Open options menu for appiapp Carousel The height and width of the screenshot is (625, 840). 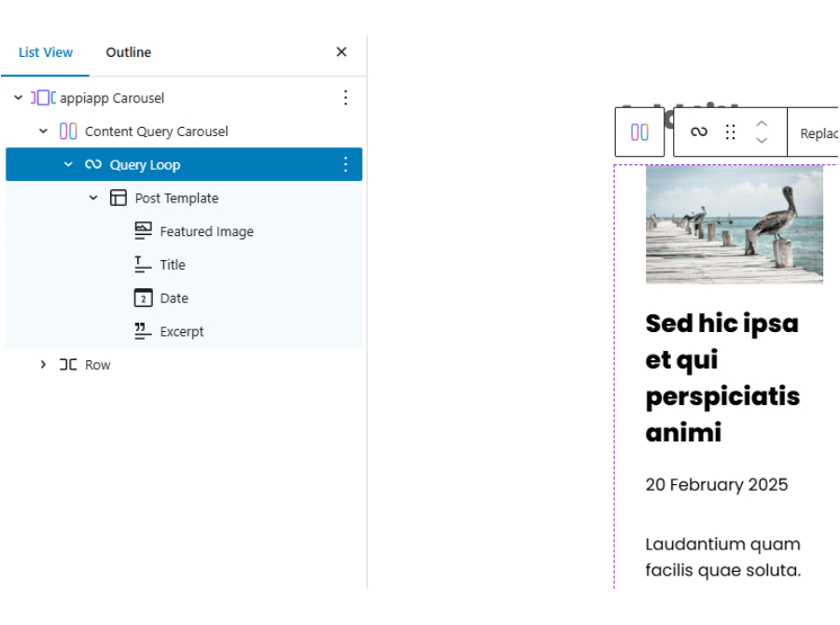tap(345, 98)
